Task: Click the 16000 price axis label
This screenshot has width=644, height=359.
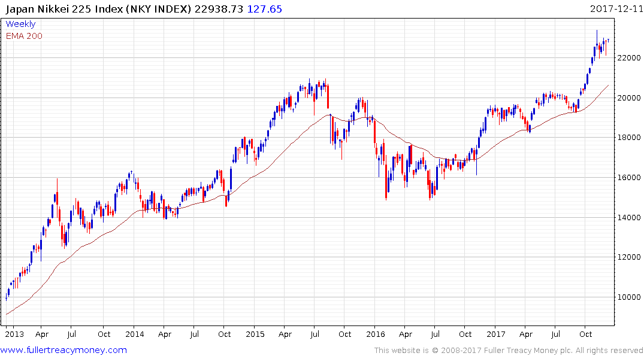Action: 629,177
